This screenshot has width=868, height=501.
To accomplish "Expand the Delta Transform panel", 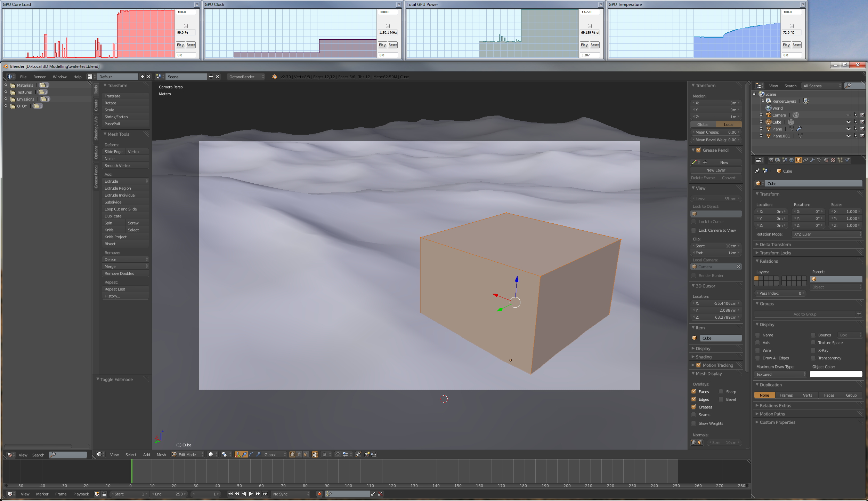I will click(x=775, y=245).
